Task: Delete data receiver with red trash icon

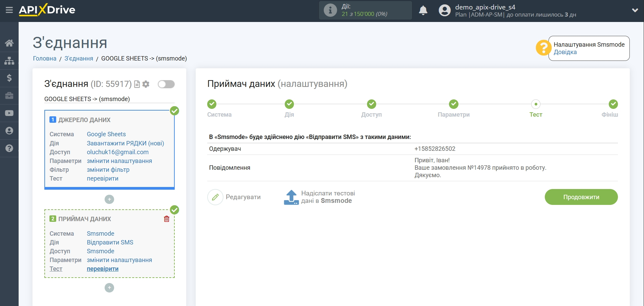Action: click(167, 219)
